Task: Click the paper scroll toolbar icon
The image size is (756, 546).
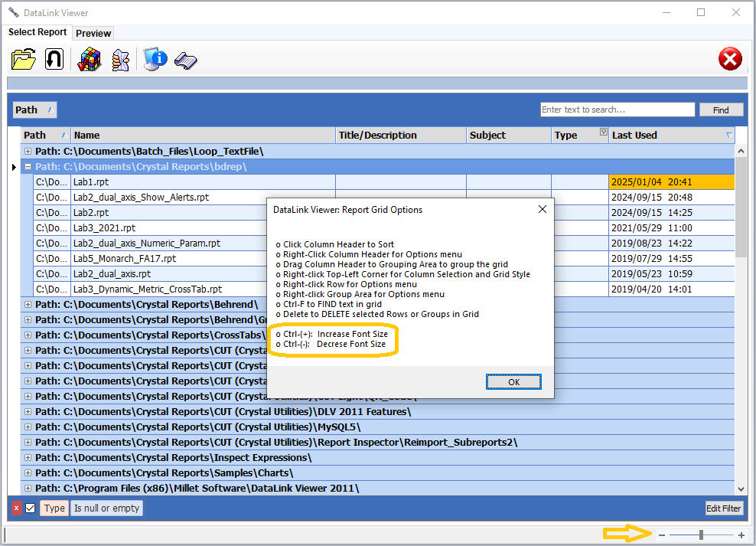Action: (186, 60)
